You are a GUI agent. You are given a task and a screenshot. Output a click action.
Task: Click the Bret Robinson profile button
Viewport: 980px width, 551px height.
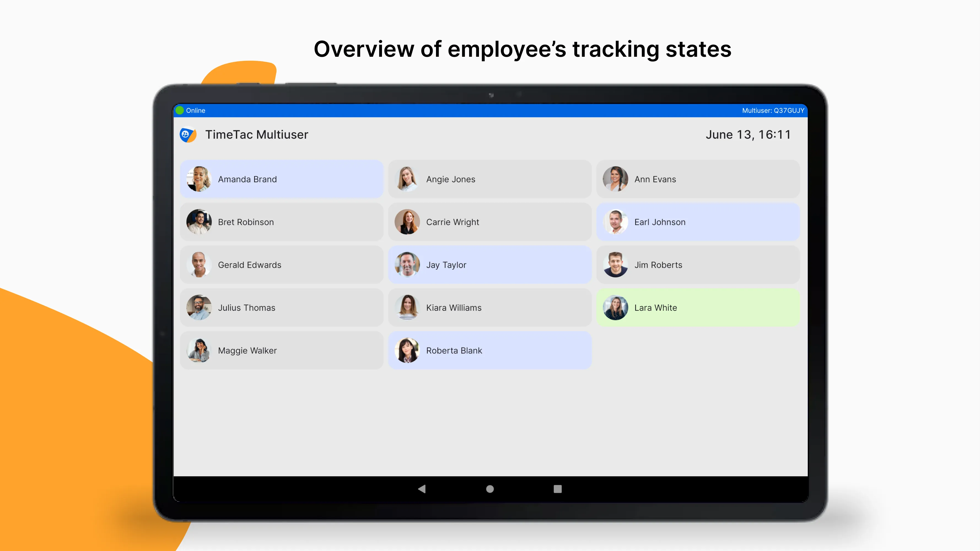tap(281, 221)
